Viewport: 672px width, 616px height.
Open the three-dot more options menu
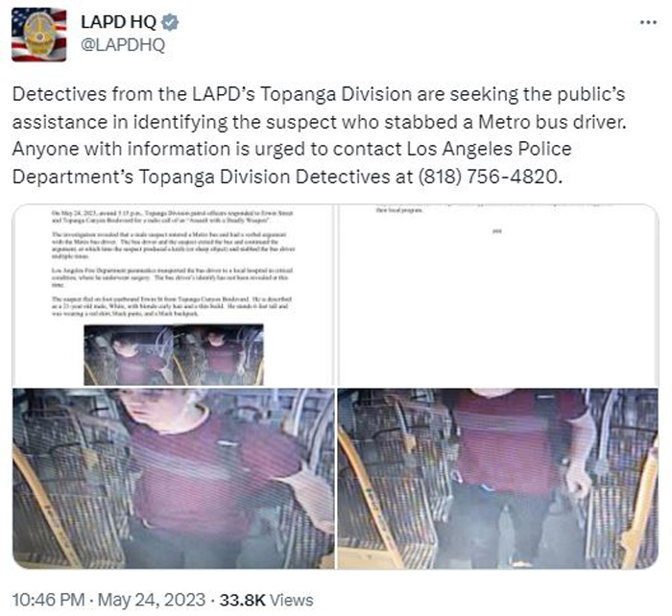coord(648,22)
